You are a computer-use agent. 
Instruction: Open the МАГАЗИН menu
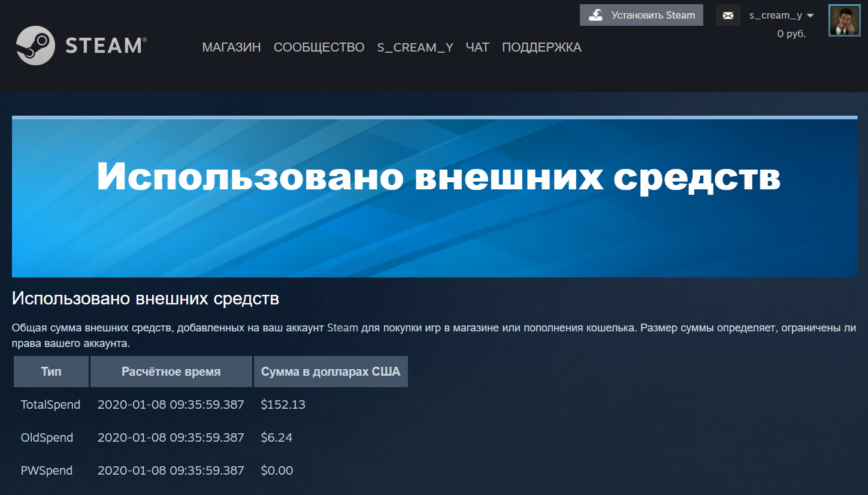[x=231, y=47]
